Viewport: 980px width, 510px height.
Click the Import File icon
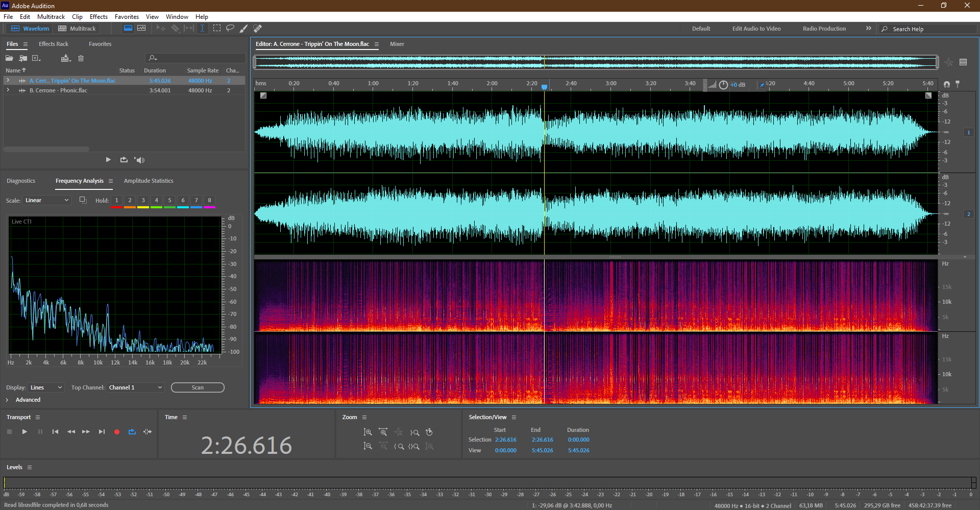coord(23,58)
